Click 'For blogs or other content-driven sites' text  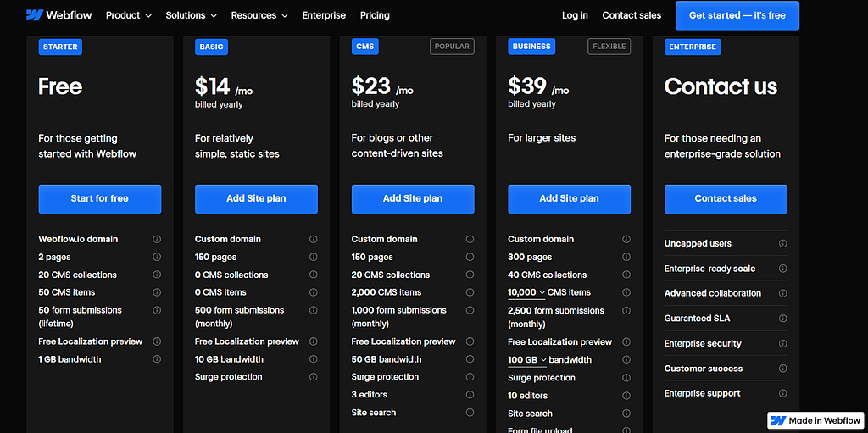[x=398, y=146]
